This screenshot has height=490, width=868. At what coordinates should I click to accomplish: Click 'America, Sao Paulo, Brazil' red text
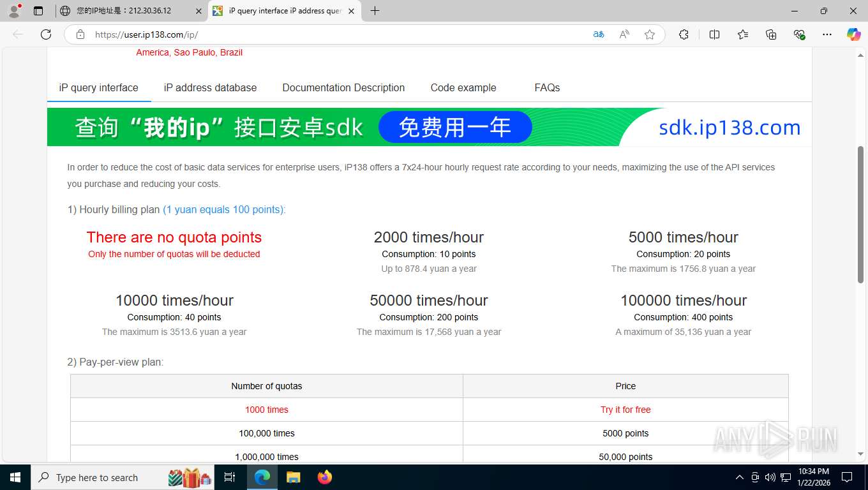(189, 52)
